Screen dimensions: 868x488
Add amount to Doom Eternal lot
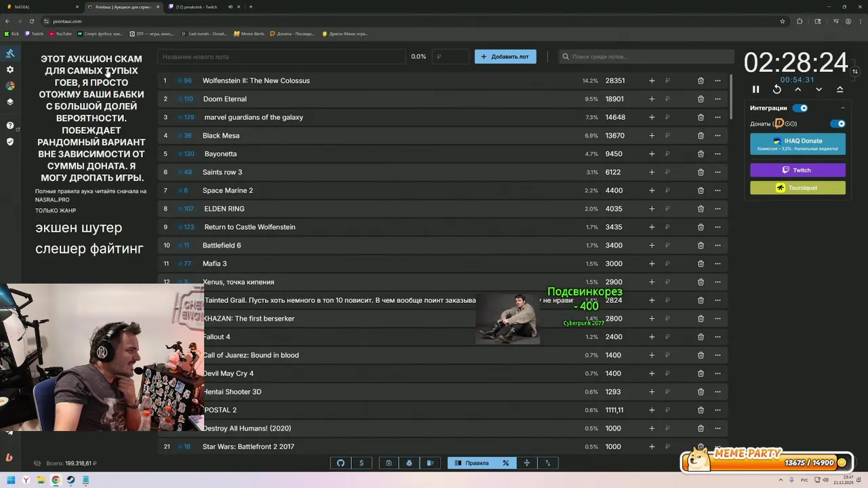tap(652, 99)
